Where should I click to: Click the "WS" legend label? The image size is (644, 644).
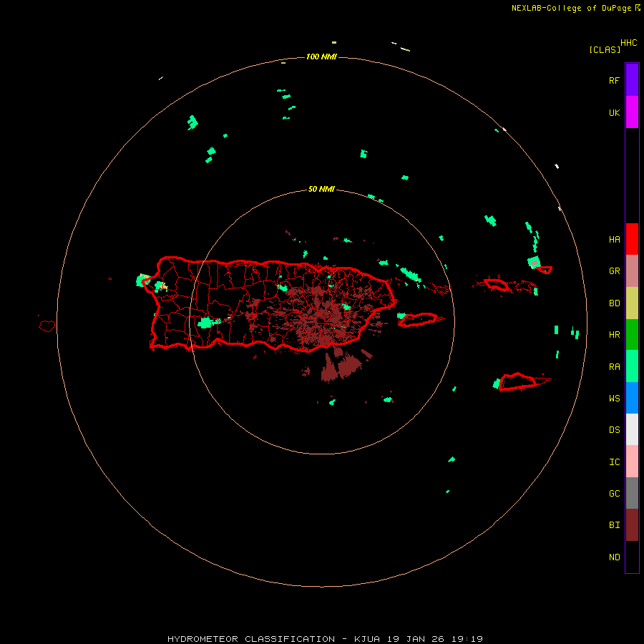[x=614, y=399]
